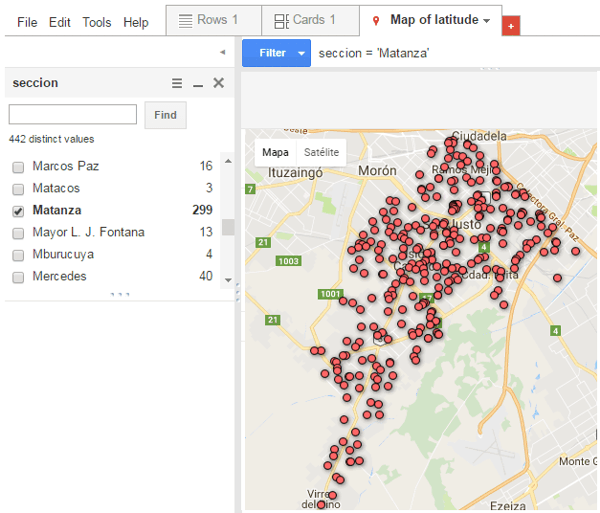The height and width of the screenshot is (513, 600).
Task: Add a new tab with red plus button
Action: pyautogui.click(x=511, y=26)
